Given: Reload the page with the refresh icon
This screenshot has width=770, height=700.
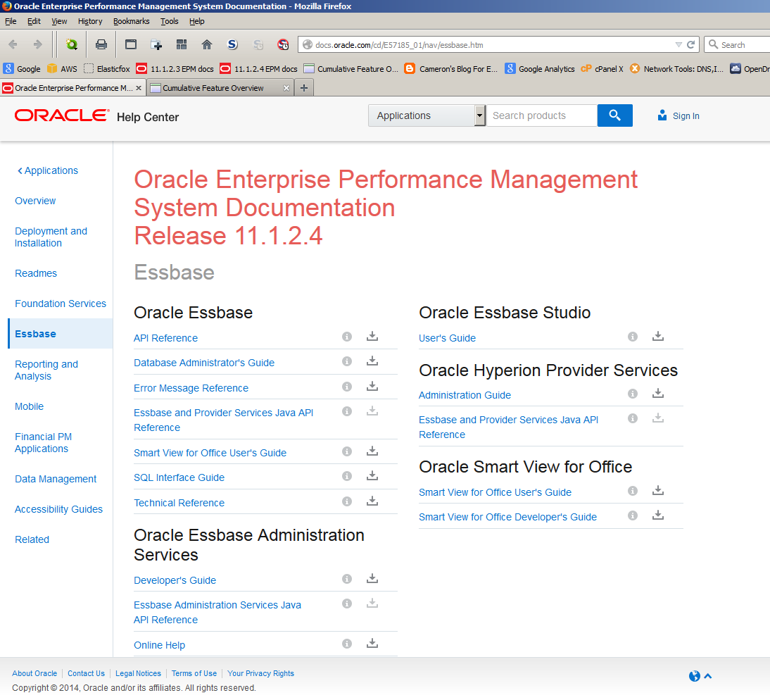Looking at the screenshot, I should click(x=691, y=44).
